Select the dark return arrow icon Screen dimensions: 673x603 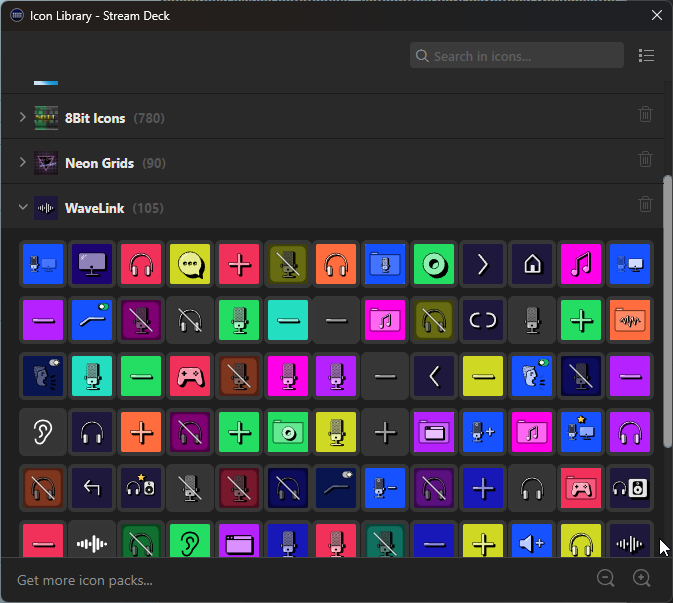(92, 488)
